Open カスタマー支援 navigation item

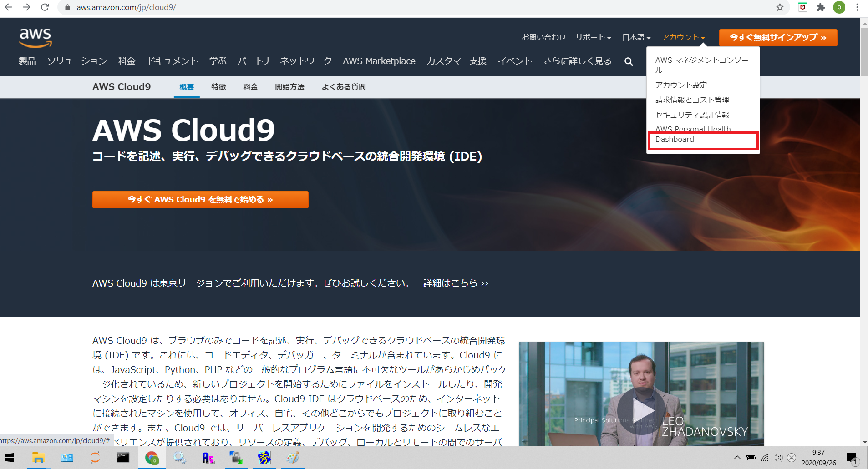pyautogui.click(x=457, y=61)
